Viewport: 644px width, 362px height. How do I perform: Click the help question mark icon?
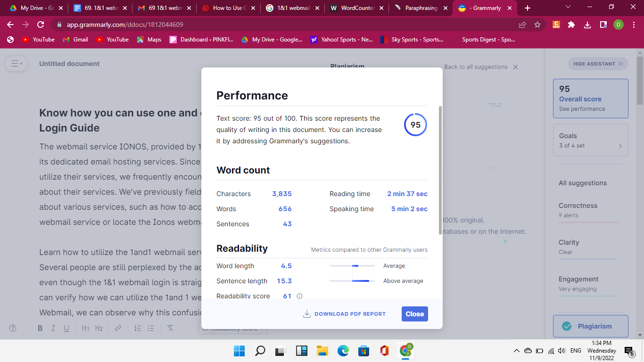[13, 328]
